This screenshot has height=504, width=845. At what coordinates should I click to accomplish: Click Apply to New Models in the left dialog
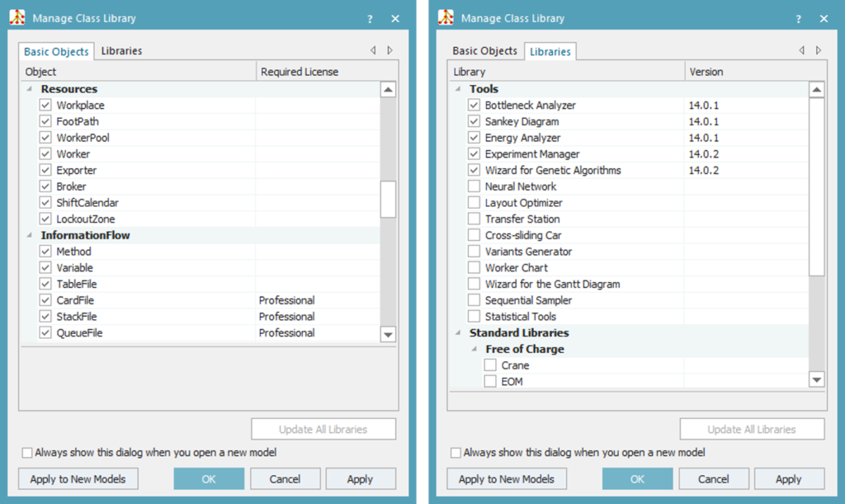point(78,478)
